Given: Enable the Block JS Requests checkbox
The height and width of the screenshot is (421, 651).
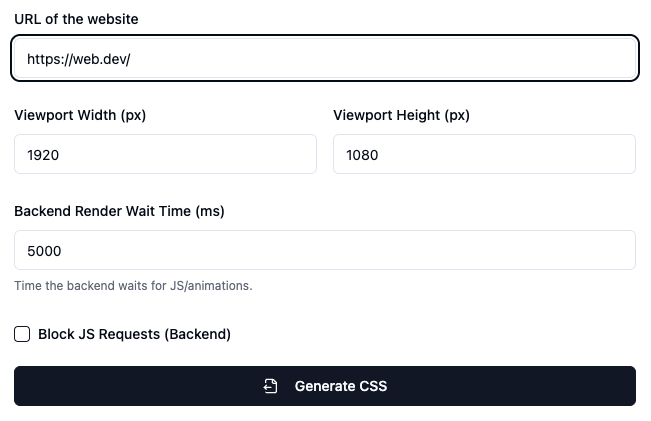Looking at the screenshot, I should (22, 334).
